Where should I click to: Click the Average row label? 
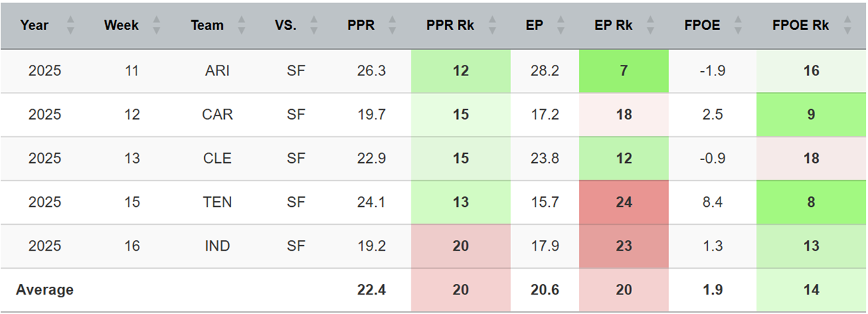pos(45,290)
